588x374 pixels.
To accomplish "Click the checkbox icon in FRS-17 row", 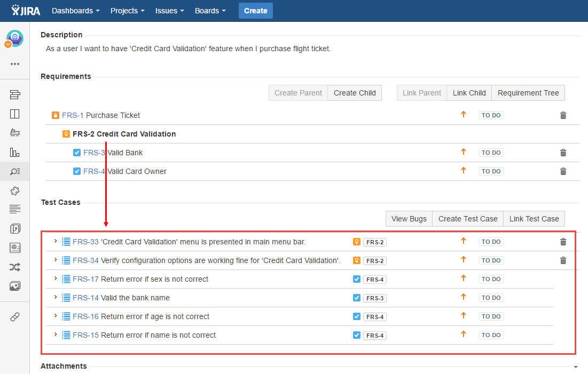I will [x=357, y=279].
